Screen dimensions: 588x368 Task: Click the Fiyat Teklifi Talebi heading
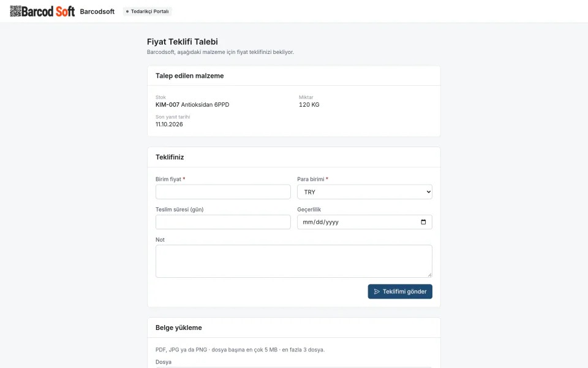point(183,42)
